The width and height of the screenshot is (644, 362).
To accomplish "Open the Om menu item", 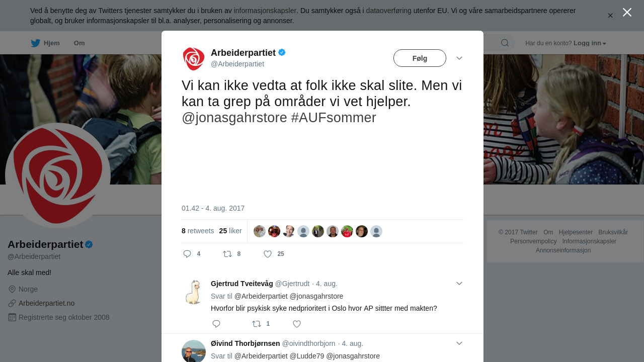I will coord(79,43).
